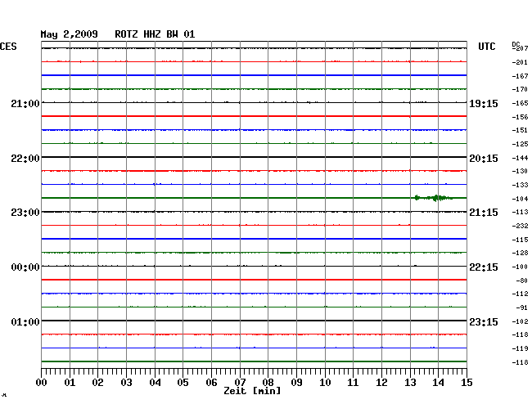Click the DC offset value "-165"
Screen dimensions: 532x404
[520, 103]
